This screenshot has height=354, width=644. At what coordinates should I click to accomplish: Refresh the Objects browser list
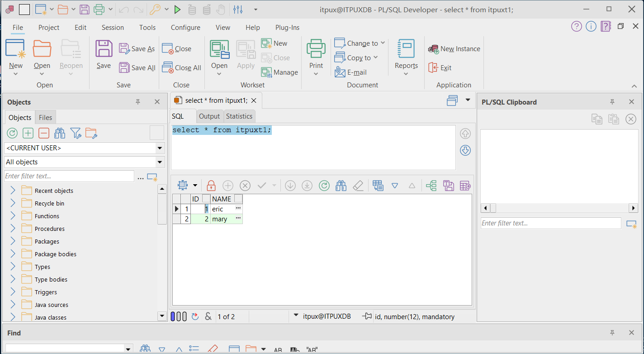(x=12, y=133)
